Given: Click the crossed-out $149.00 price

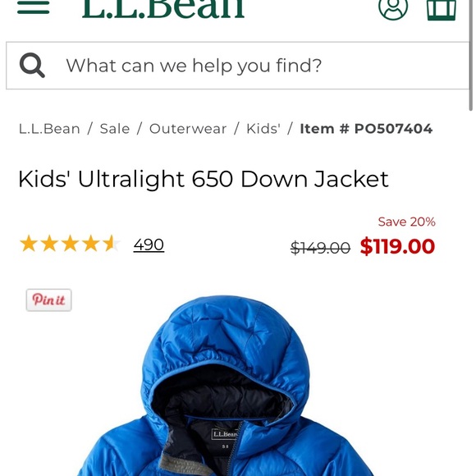Looking at the screenshot, I should point(320,248).
